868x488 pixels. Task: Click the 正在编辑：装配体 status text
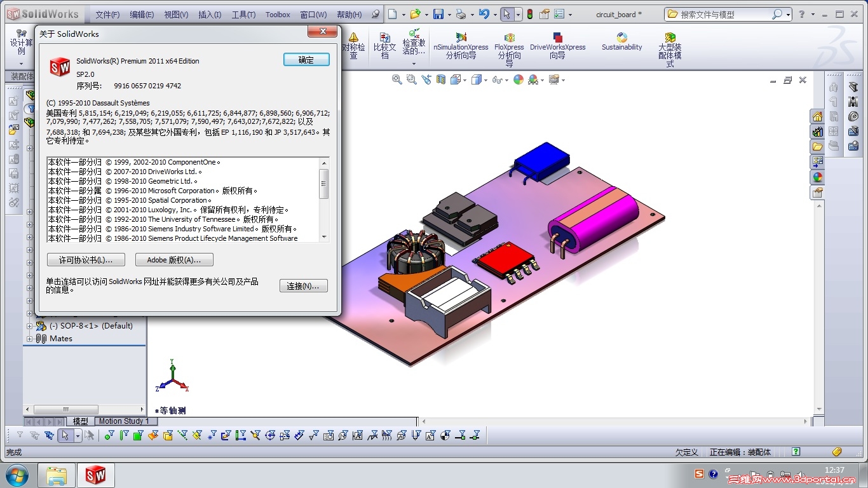(x=740, y=452)
